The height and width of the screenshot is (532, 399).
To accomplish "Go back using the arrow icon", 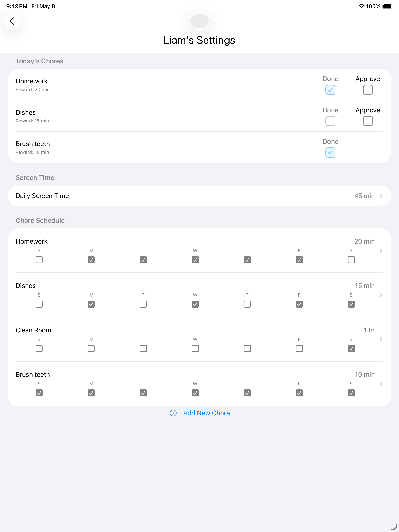I will (12, 21).
